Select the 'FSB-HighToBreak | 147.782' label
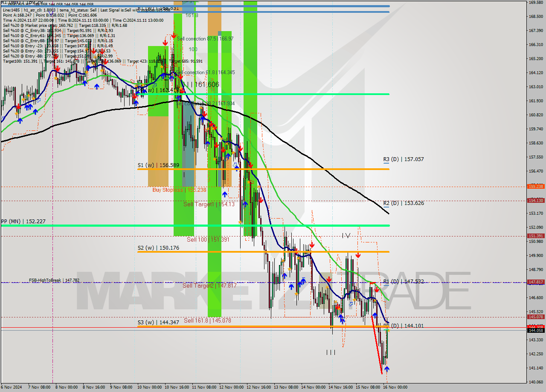546x392 pixels. [x=54, y=280]
